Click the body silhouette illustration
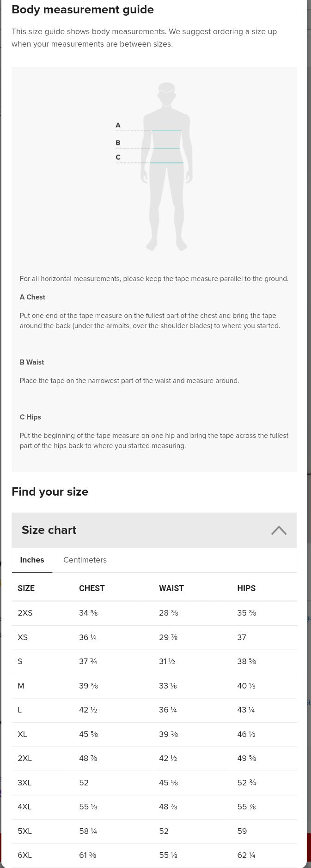This screenshot has width=311, height=868. tap(166, 167)
